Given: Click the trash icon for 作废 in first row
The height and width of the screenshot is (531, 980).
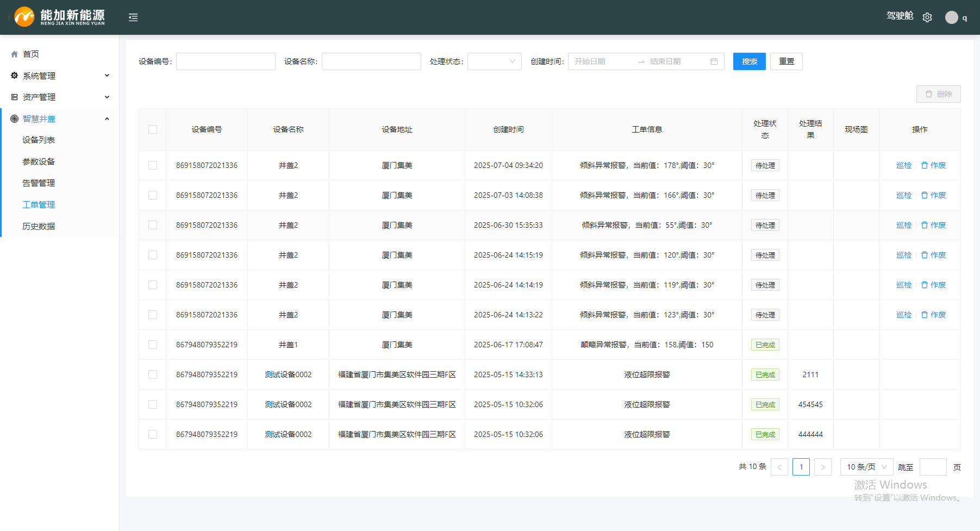Looking at the screenshot, I should [x=924, y=165].
